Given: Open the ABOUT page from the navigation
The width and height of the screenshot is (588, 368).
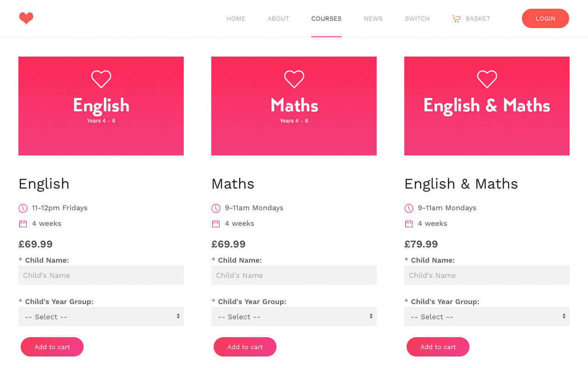Looking at the screenshot, I should (278, 18).
